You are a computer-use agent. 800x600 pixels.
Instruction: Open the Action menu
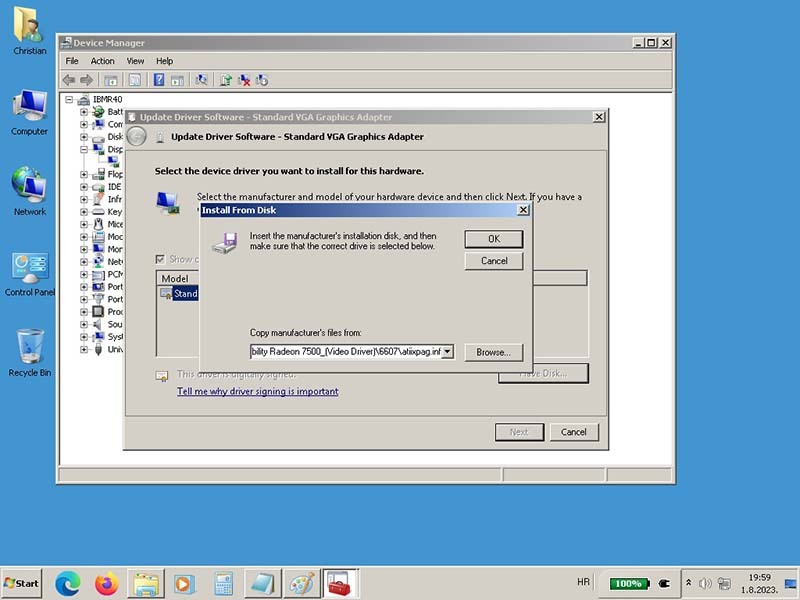pyautogui.click(x=103, y=61)
